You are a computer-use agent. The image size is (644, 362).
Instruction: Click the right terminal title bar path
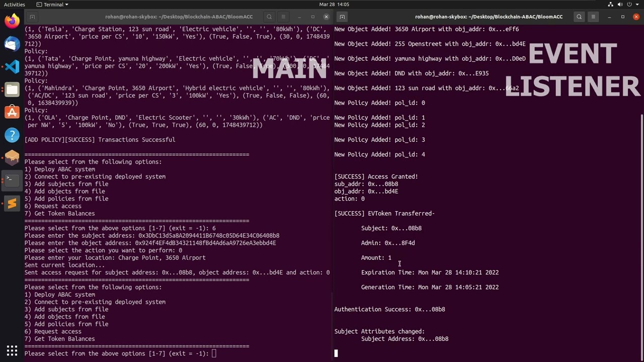click(x=489, y=17)
